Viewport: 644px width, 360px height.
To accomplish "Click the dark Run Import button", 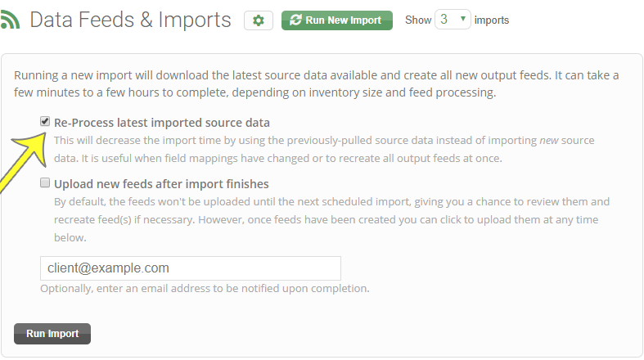I will tap(52, 334).
